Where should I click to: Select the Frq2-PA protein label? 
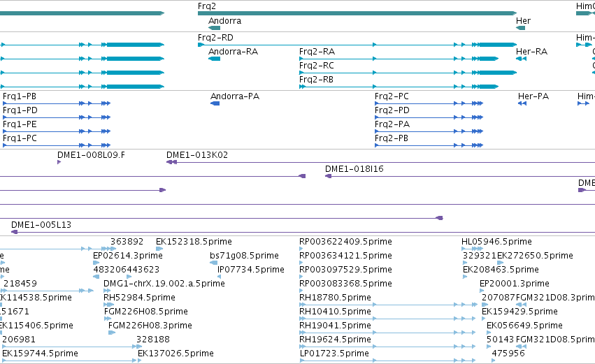tap(392, 124)
